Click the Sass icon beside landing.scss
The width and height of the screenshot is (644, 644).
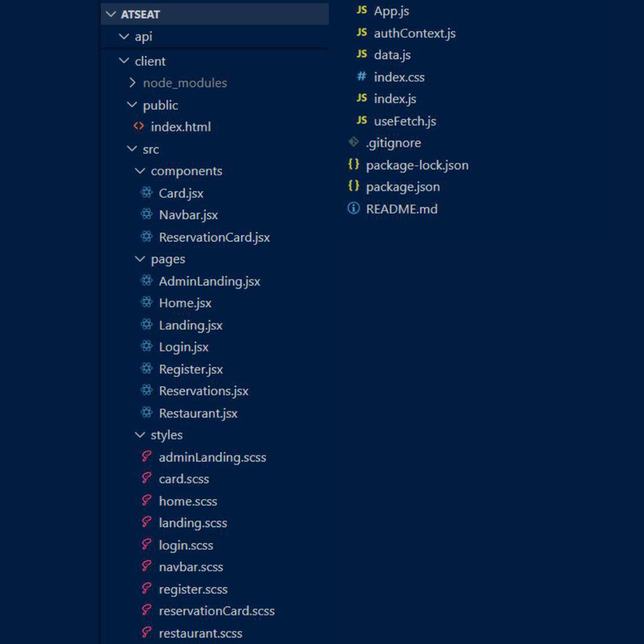147,522
